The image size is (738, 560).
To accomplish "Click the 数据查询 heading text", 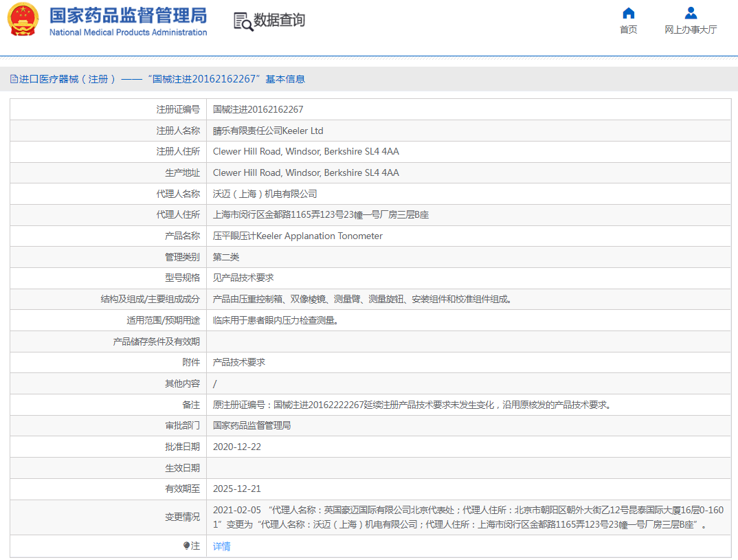I will pos(280,20).
